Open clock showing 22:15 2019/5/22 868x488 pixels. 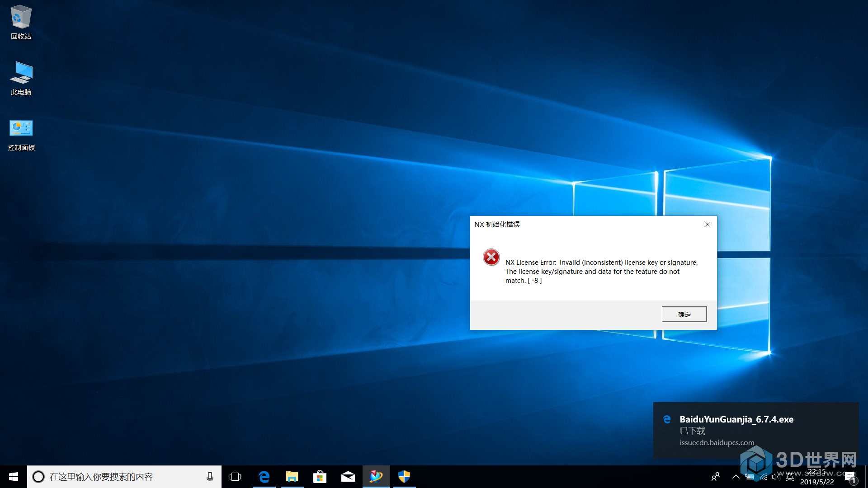pyautogui.click(x=817, y=477)
